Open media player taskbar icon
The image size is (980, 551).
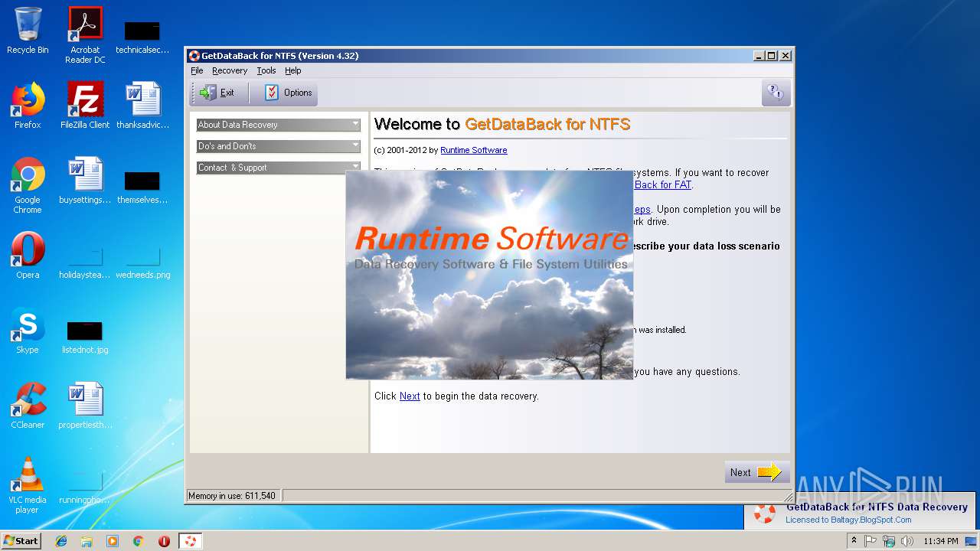click(x=113, y=541)
